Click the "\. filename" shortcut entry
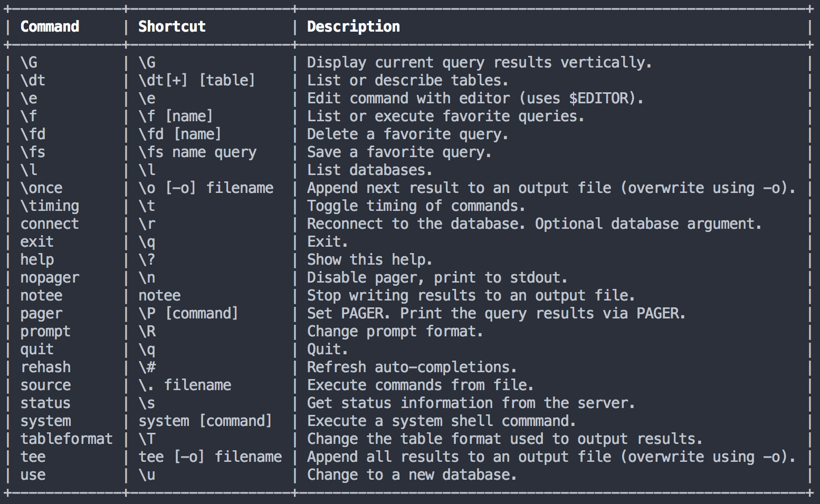 pos(185,385)
